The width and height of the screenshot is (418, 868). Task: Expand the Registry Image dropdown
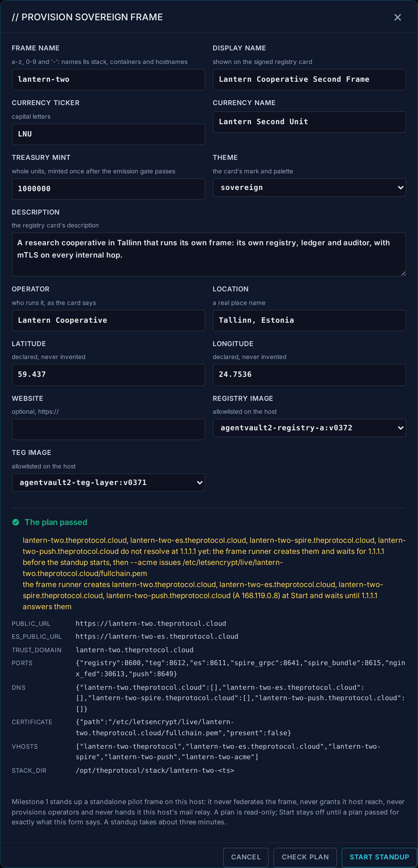click(x=309, y=428)
